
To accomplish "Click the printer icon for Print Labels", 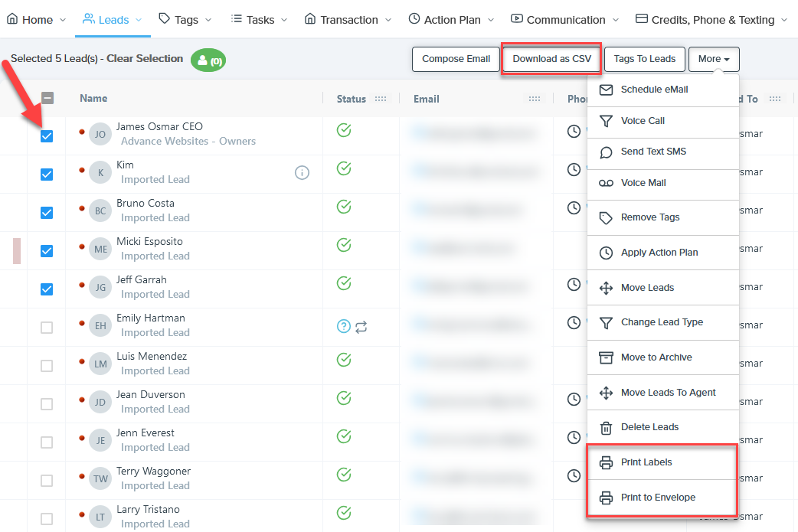I will point(606,462).
